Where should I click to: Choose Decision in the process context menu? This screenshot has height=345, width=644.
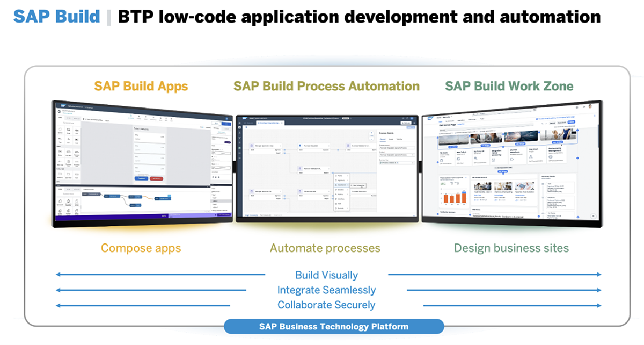pos(342,190)
